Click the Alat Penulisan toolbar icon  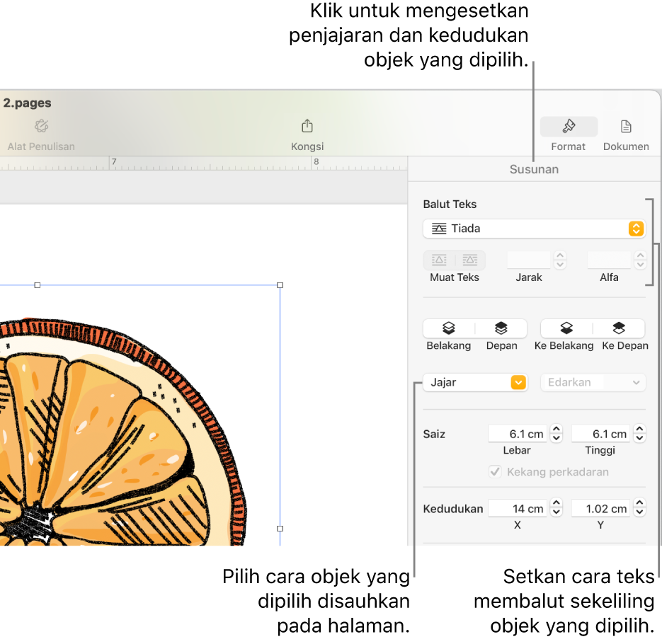pos(41,126)
